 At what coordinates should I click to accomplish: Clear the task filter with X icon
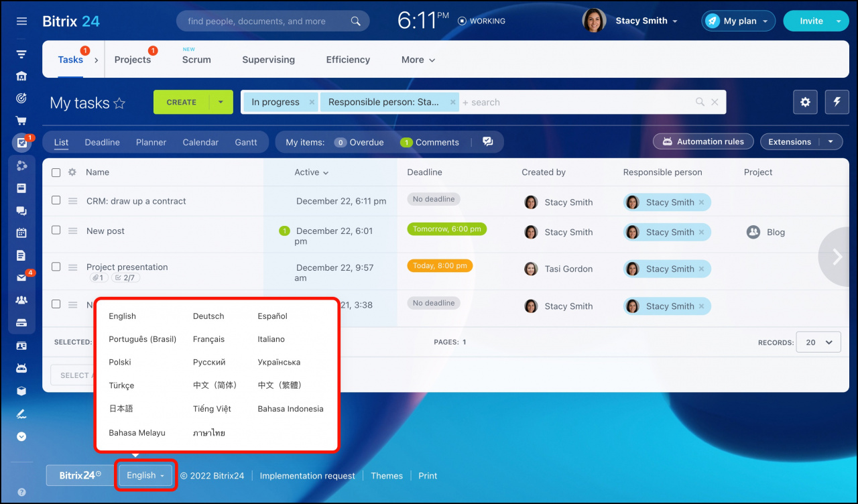pyautogui.click(x=715, y=103)
